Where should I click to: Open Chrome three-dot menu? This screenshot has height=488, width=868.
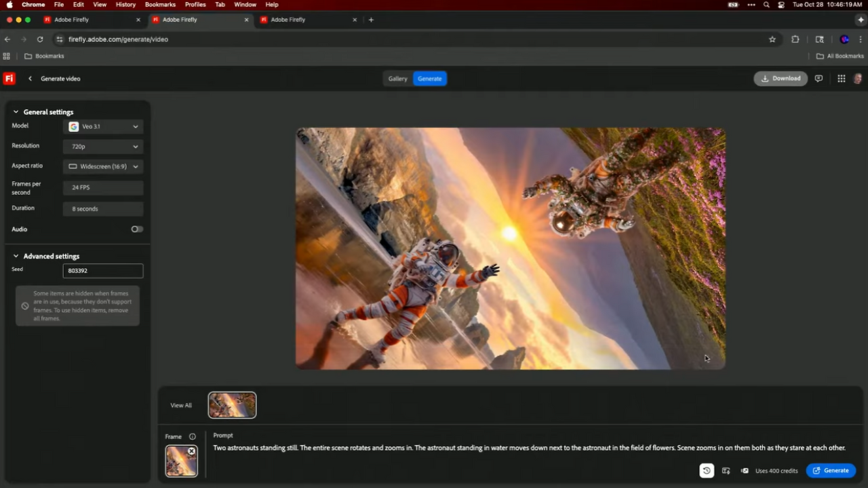point(861,39)
